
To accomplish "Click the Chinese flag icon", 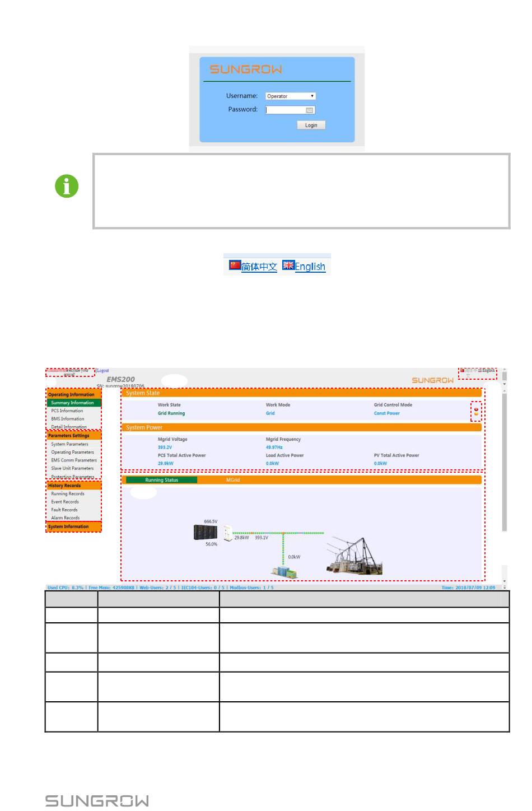I will pos(235,265).
